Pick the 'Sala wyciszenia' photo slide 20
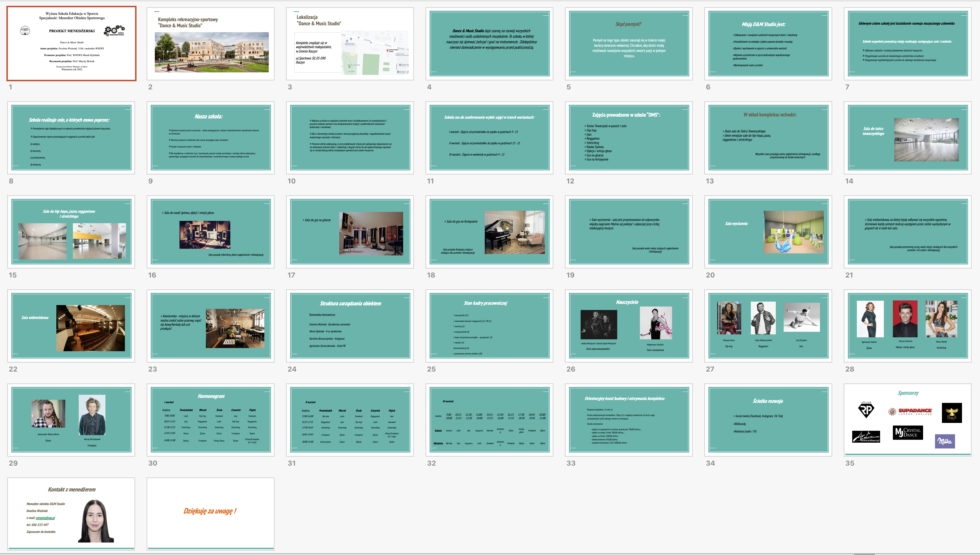This screenshot has width=980, height=555. click(x=768, y=232)
